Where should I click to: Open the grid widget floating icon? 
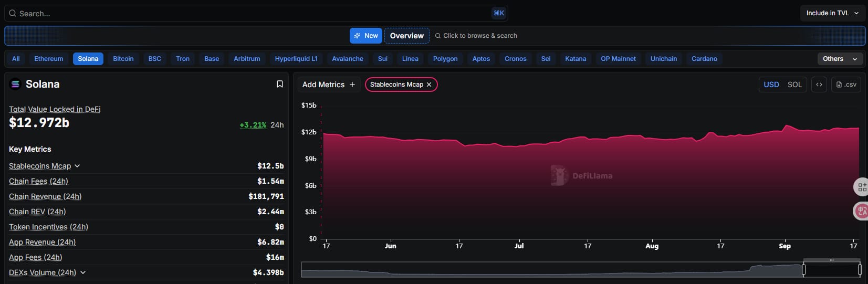(x=862, y=186)
